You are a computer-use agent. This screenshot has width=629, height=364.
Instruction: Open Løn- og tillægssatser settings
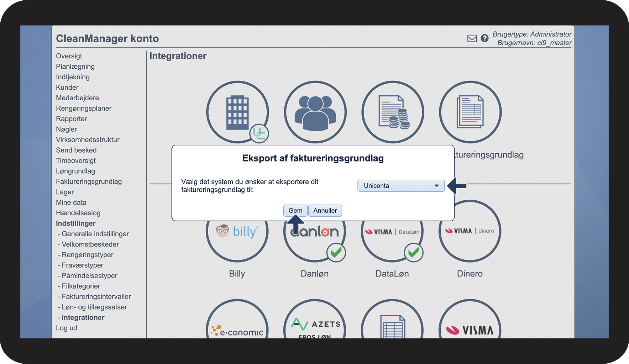click(94, 307)
